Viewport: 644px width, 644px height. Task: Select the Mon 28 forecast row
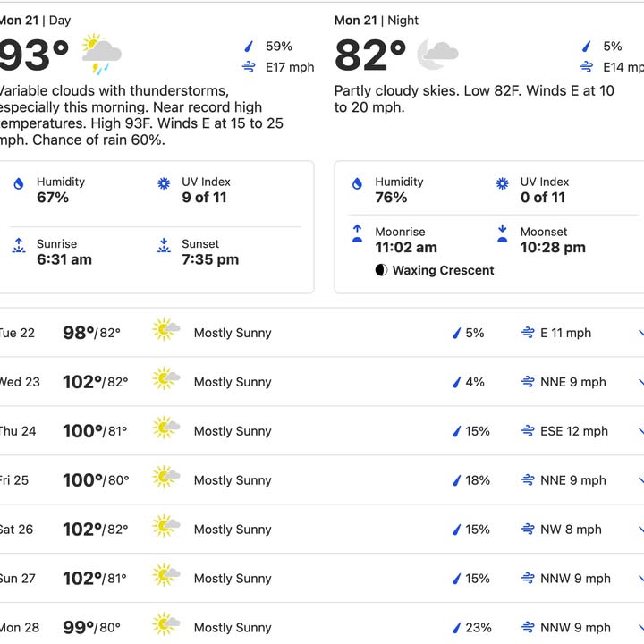coord(322,623)
